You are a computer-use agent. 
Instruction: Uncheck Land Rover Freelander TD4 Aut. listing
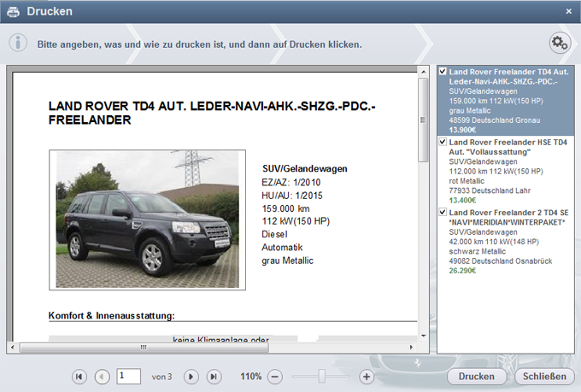tap(443, 71)
